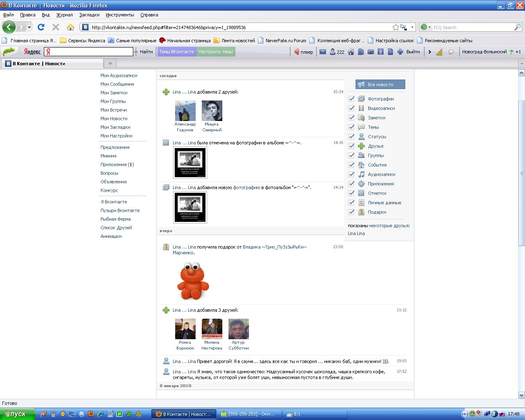Viewport: 525px width, 420px height.
Task: Click the browser Back arrow button
Action: [x=9, y=27]
